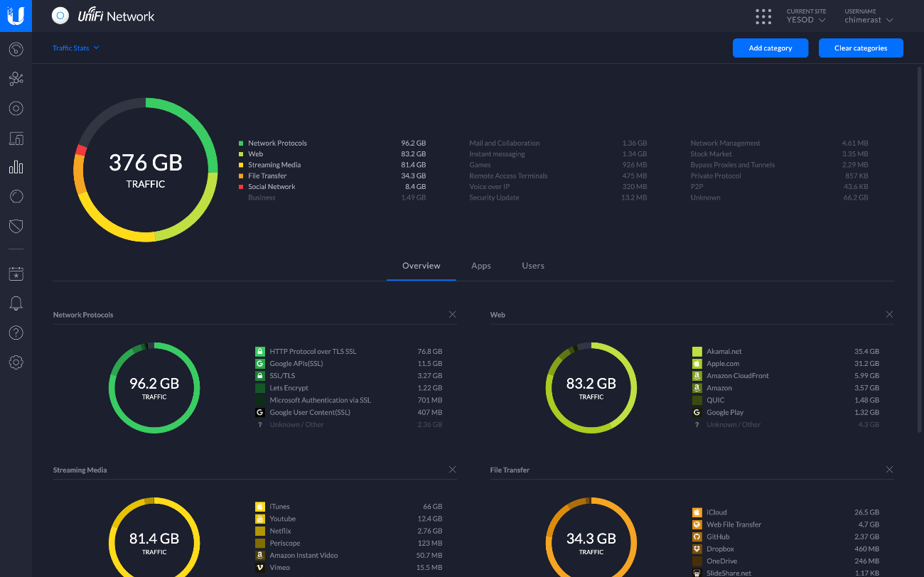
Task: Click the Apple.com icon in Web
Action: (x=697, y=364)
